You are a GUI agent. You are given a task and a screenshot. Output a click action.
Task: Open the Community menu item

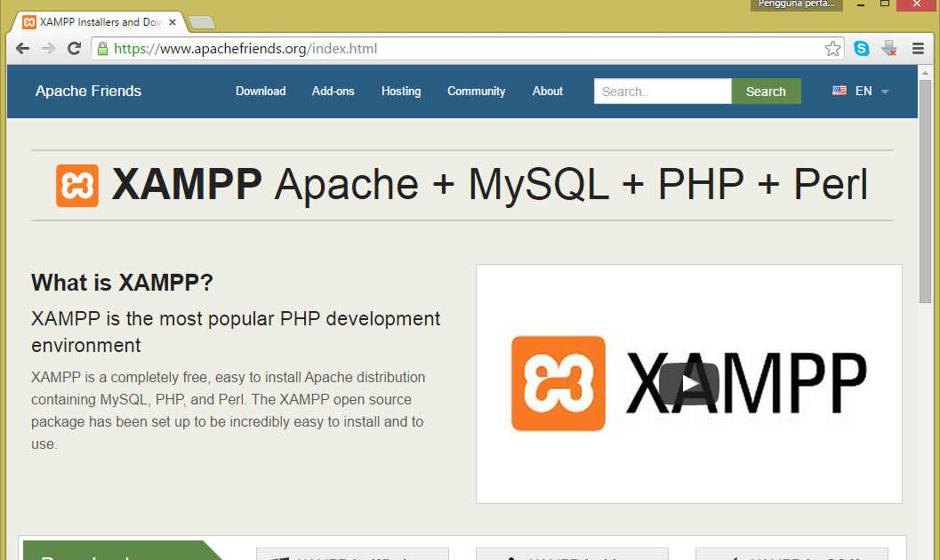[x=477, y=91]
